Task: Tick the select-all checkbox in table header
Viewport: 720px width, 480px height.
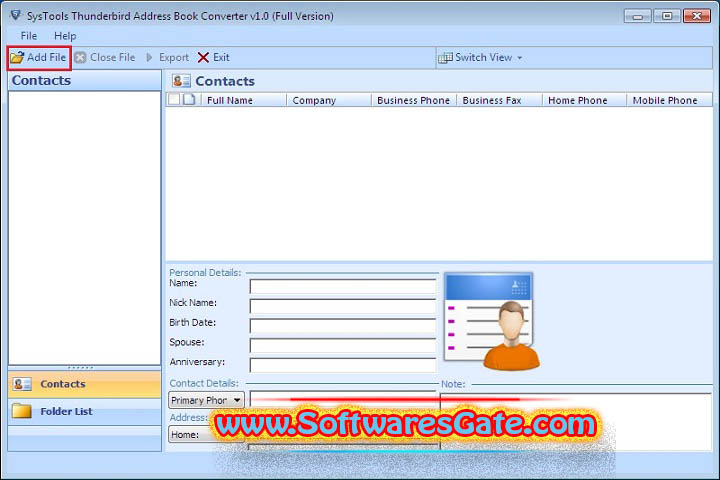Action: click(174, 100)
